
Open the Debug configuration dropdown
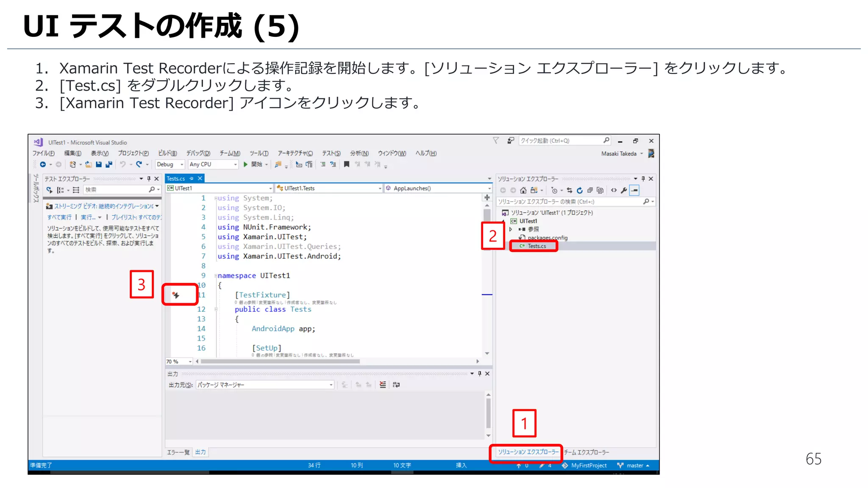click(170, 164)
